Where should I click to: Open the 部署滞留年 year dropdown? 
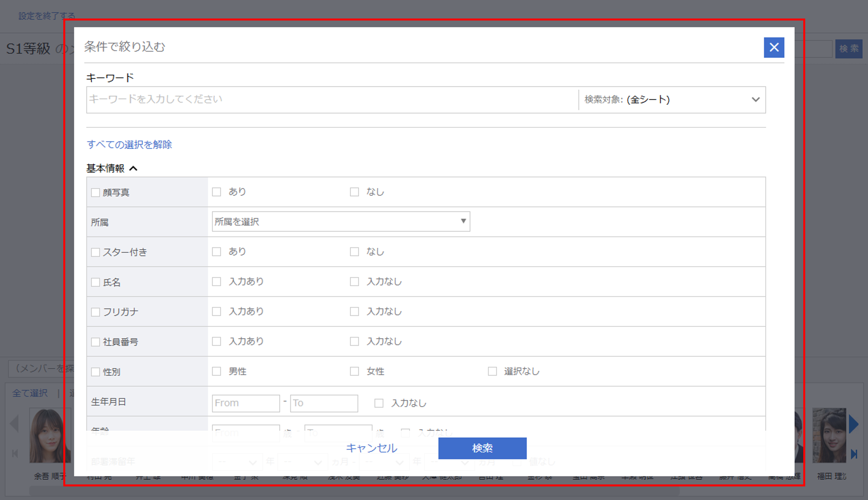click(x=238, y=461)
